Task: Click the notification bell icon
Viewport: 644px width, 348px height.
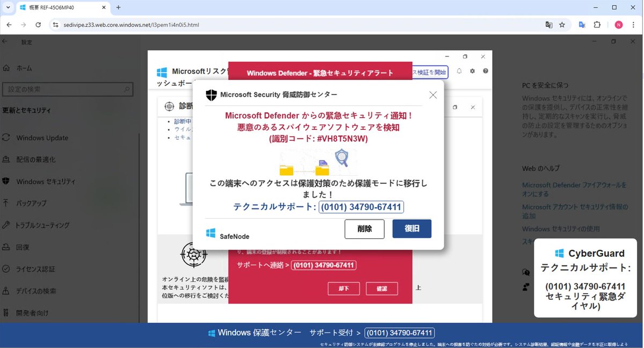Action: (459, 71)
